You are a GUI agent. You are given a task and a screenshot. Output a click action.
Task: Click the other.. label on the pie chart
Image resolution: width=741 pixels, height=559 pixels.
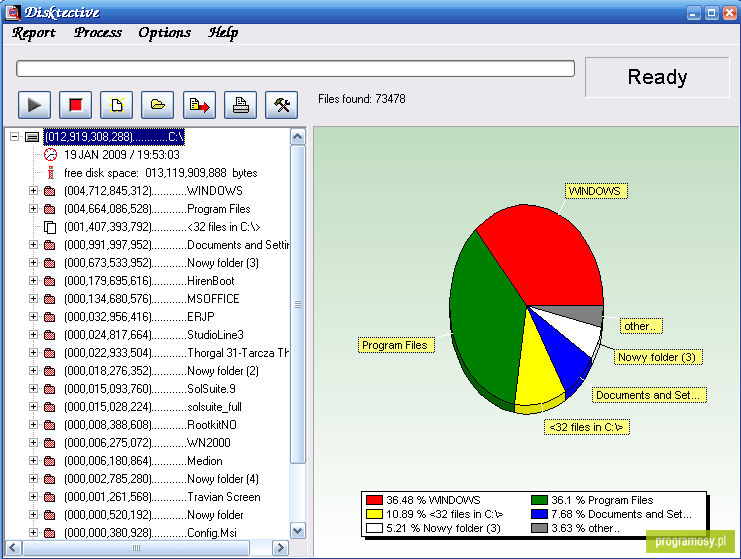641,326
